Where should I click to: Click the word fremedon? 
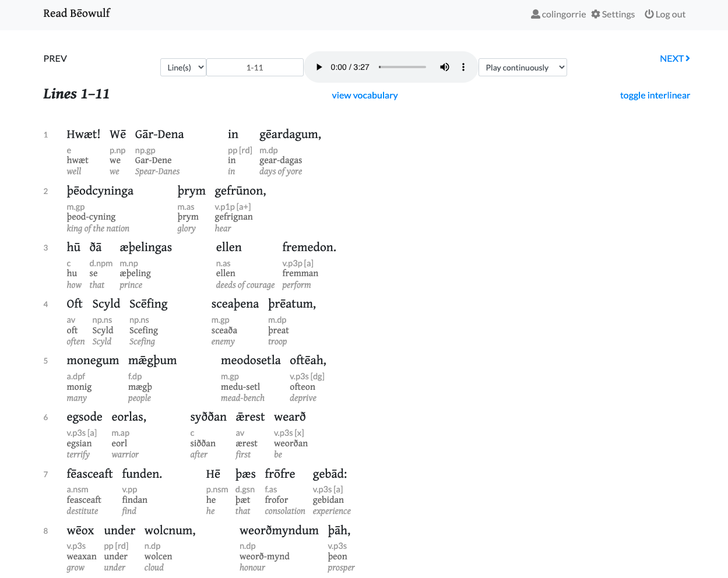click(x=309, y=247)
